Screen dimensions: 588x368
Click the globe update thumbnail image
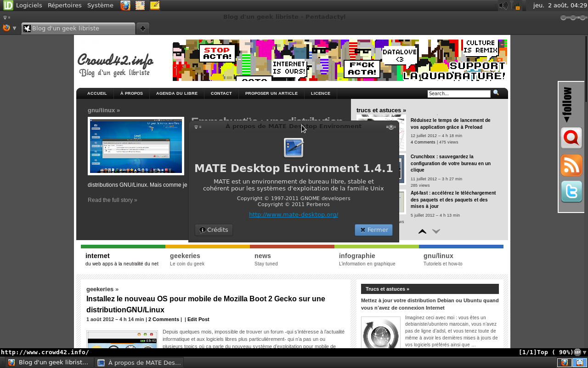tap(381, 332)
